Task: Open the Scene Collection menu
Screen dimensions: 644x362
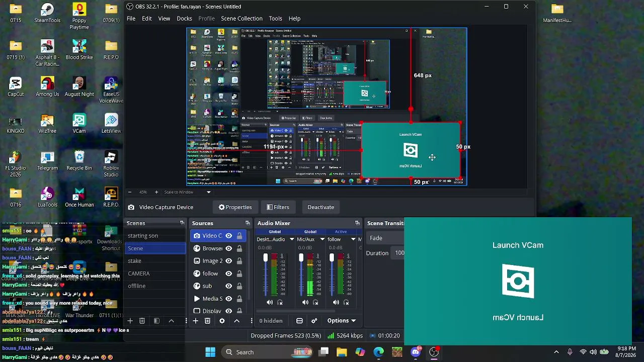Action: click(x=242, y=19)
